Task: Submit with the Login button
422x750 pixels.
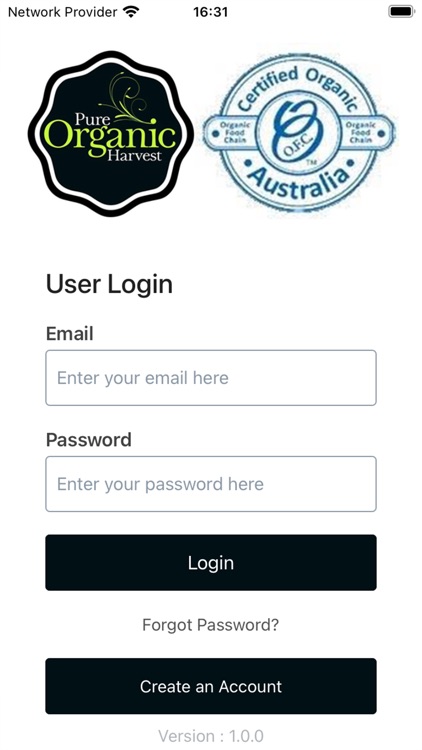Action: tap(211, 562)
